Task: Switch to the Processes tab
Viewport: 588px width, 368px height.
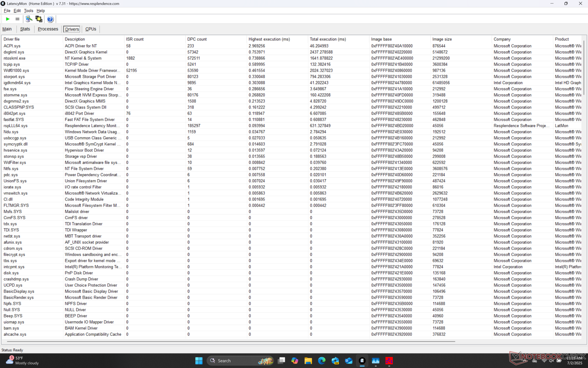Action: click(48, 29)
